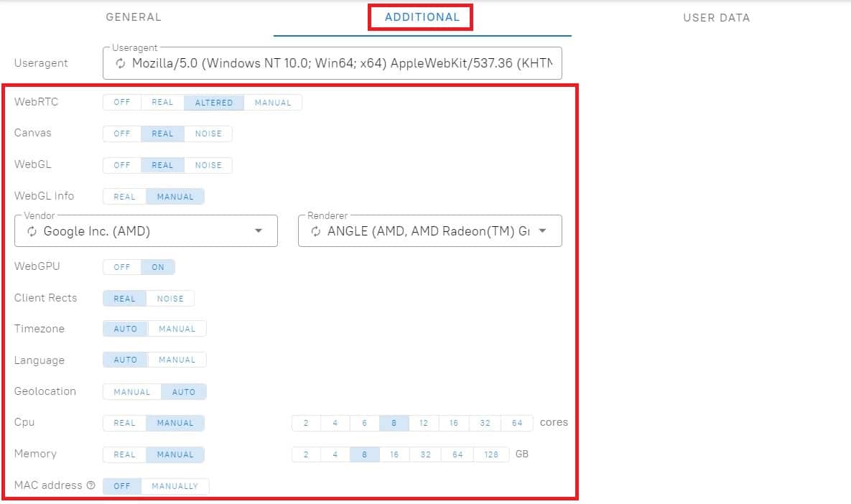Turn WebGPU off
The image size is (851, 504).
[122, 267]
